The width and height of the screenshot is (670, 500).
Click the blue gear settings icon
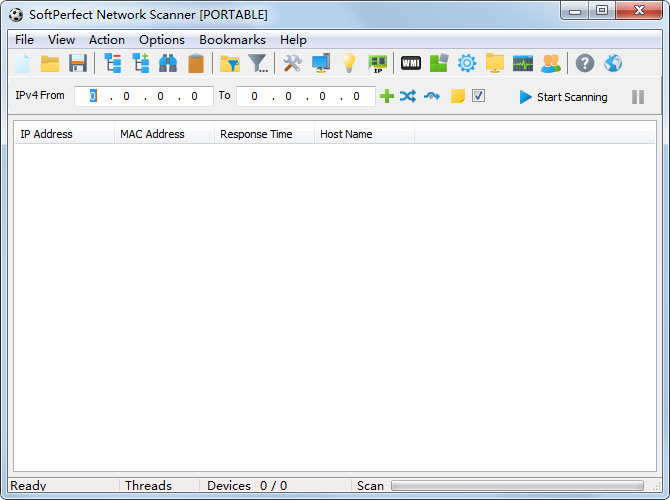pos(466,64)
